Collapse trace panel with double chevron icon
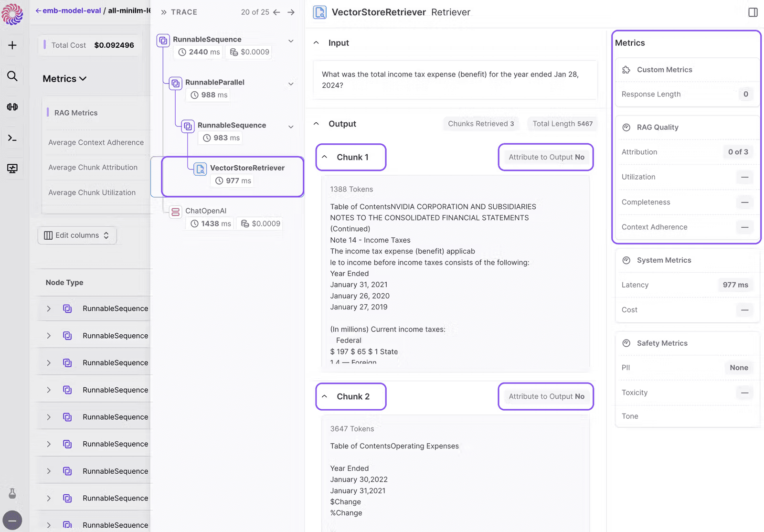 (164, 12)
